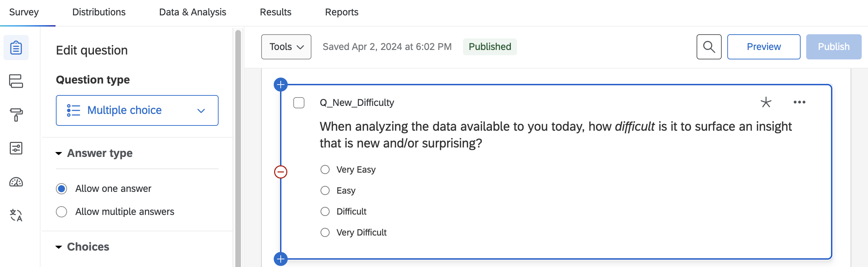The width and height of the screenshot is (868, 267).
Task: Open the survey builder clipboard icon
Action: click(x=16, y=48)
